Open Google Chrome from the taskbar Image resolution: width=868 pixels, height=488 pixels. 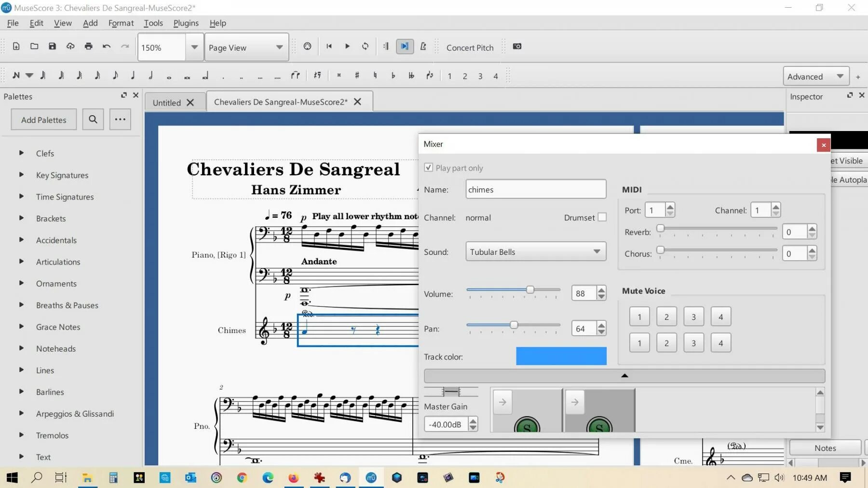(x=242, y=477)
